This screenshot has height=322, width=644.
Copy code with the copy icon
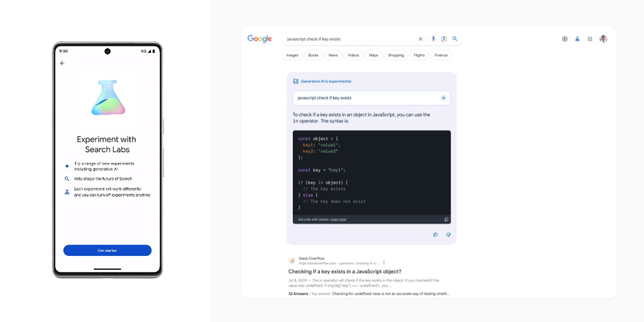point(446,219)
